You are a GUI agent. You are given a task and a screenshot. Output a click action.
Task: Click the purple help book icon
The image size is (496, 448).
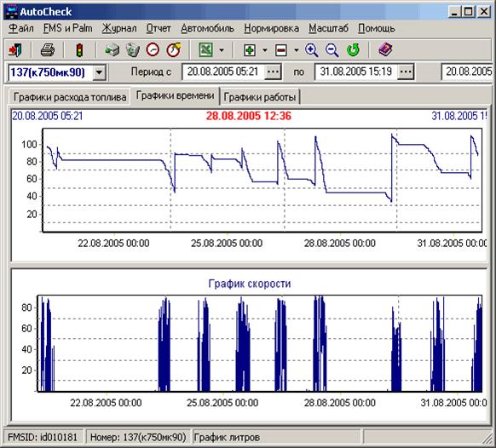pyautogui.click(x=385, y=50)
